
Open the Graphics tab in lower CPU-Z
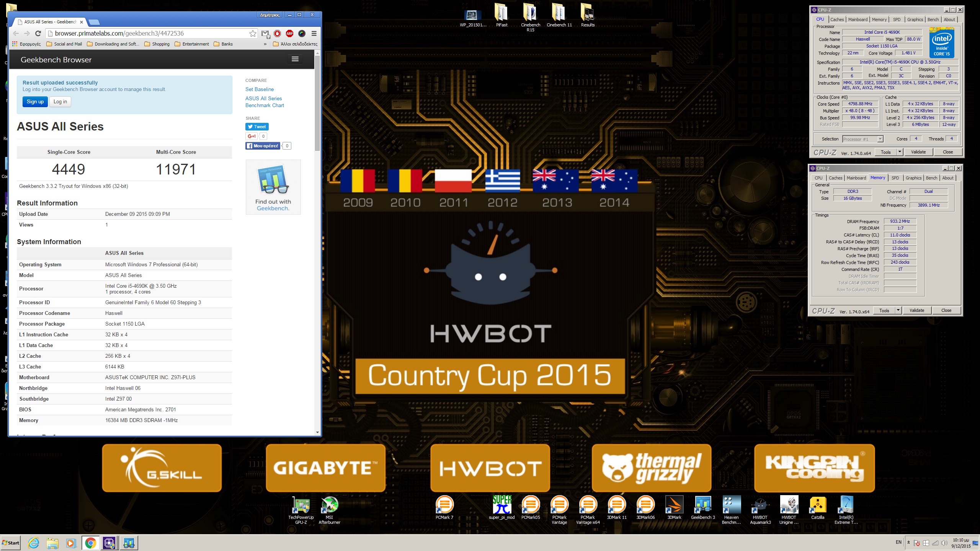pyautogui.click(x=913, y=178)
